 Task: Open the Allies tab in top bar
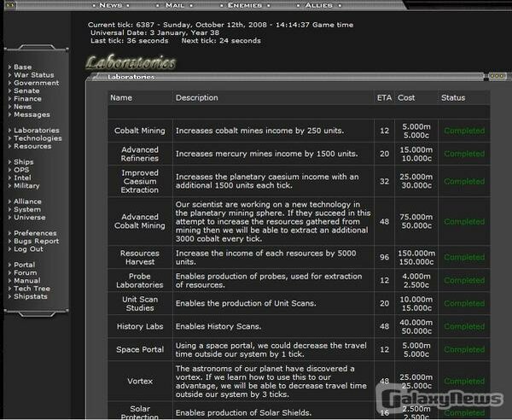[318, 5]
